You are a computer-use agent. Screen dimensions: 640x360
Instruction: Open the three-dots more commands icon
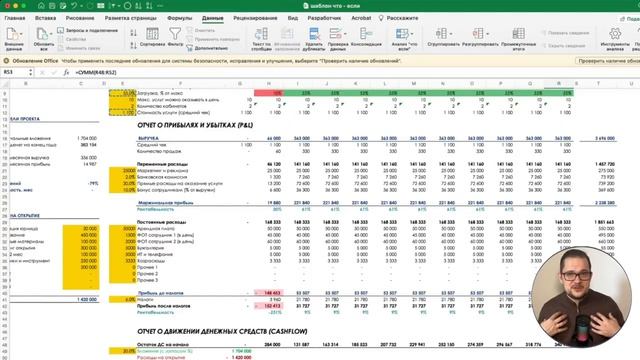tap(160, 6)
